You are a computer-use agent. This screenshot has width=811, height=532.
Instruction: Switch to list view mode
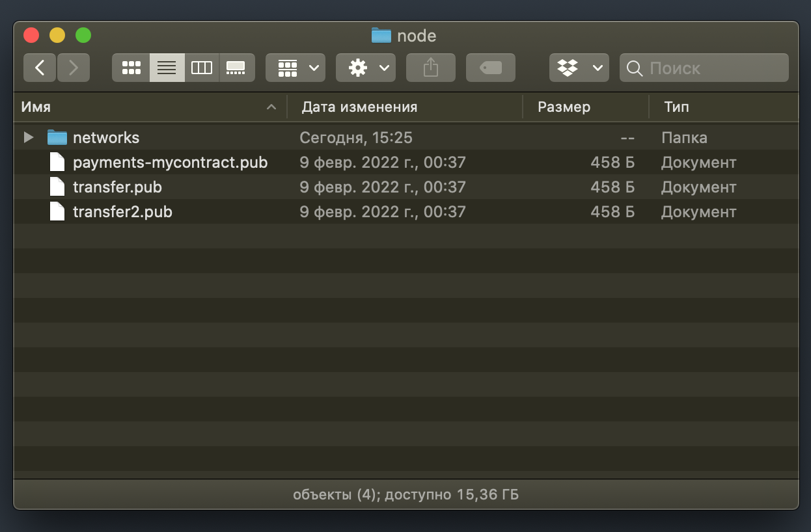[167, 68]
